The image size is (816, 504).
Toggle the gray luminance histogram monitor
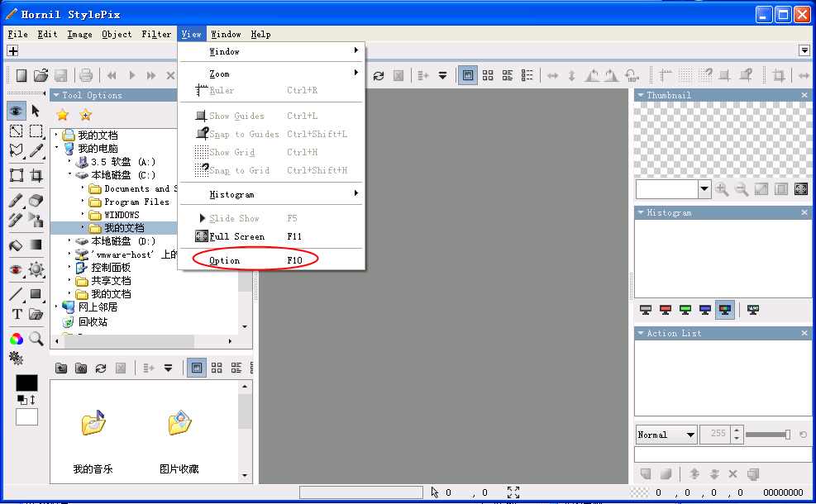[646, 310]
